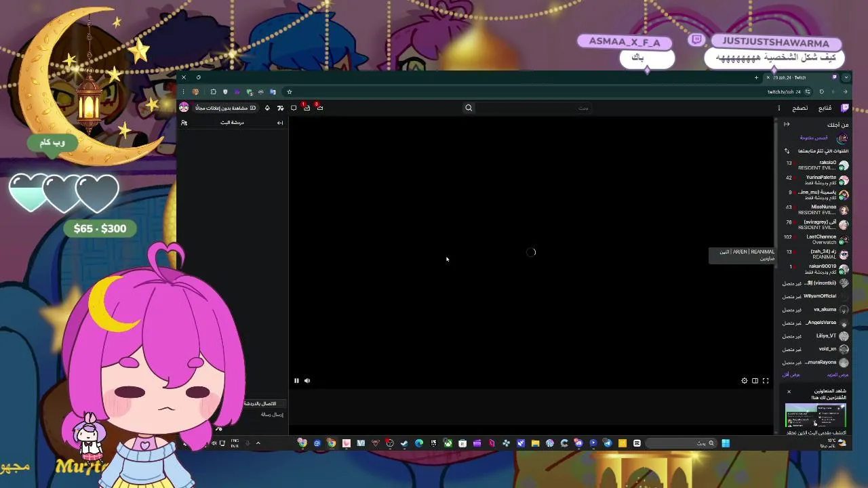Open shield extension icon in browser
The image size is (868, 488).
coord(225,91)
